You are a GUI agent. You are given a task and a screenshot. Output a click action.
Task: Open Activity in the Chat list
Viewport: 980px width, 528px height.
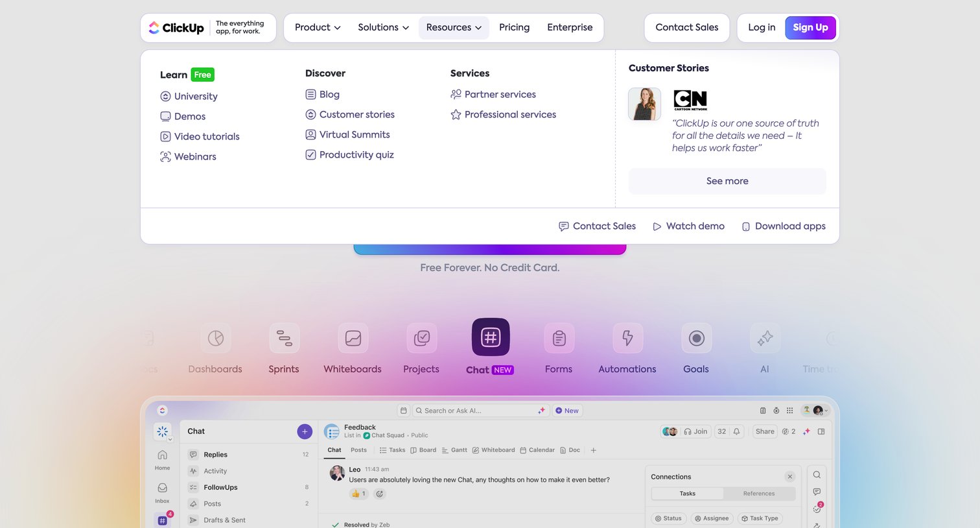point(249,471)
